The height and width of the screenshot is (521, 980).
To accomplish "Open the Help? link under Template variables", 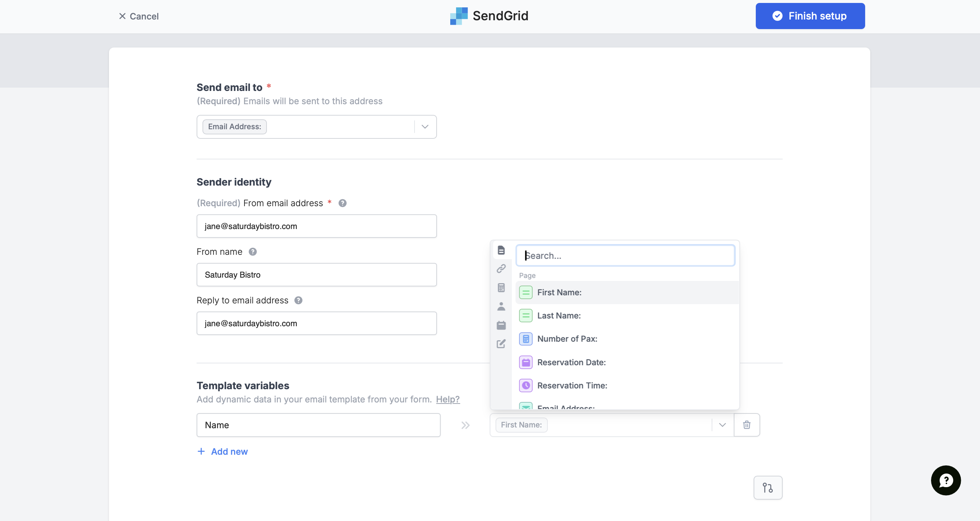I will pyautogui.click(x=447, y=399).
